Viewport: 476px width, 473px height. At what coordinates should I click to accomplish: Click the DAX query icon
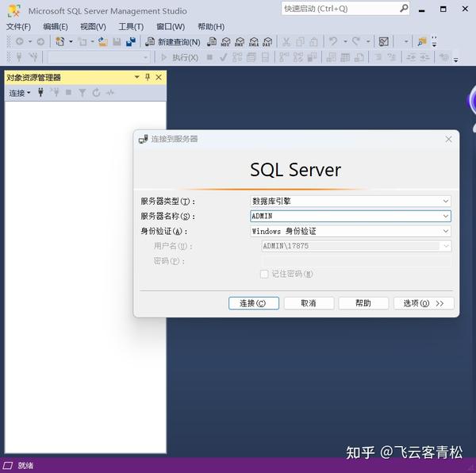coord(267,41)
